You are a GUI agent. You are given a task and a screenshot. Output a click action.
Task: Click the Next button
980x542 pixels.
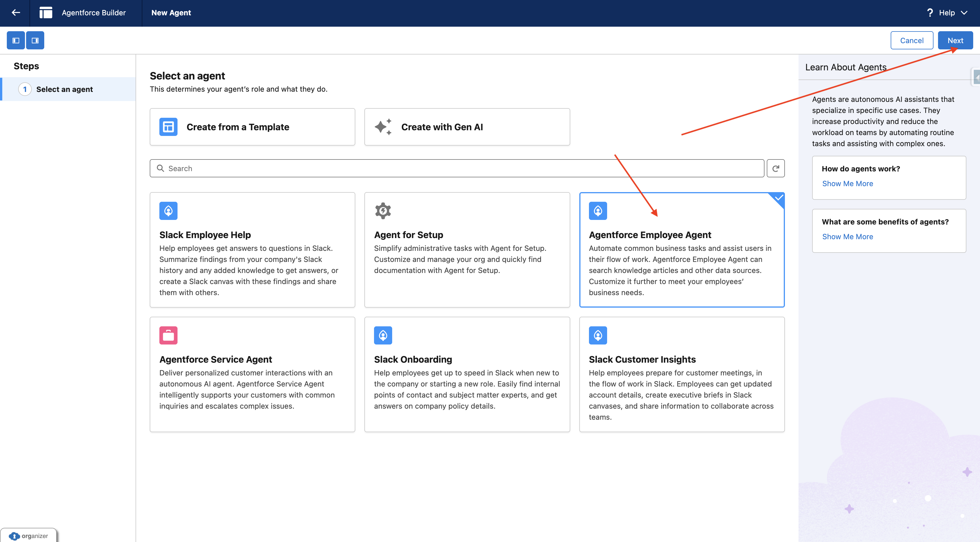(x=955, y=40)
